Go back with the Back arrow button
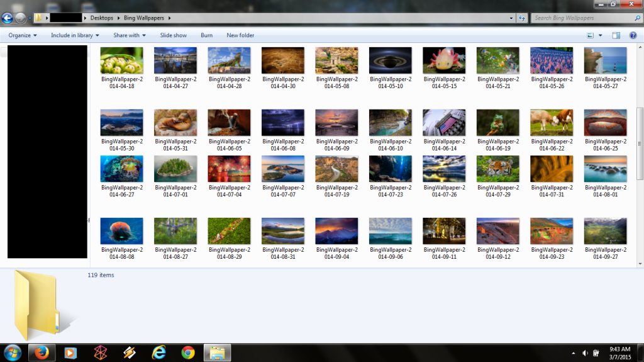Viewport: 644px width, 362px height. click(8, 18)
